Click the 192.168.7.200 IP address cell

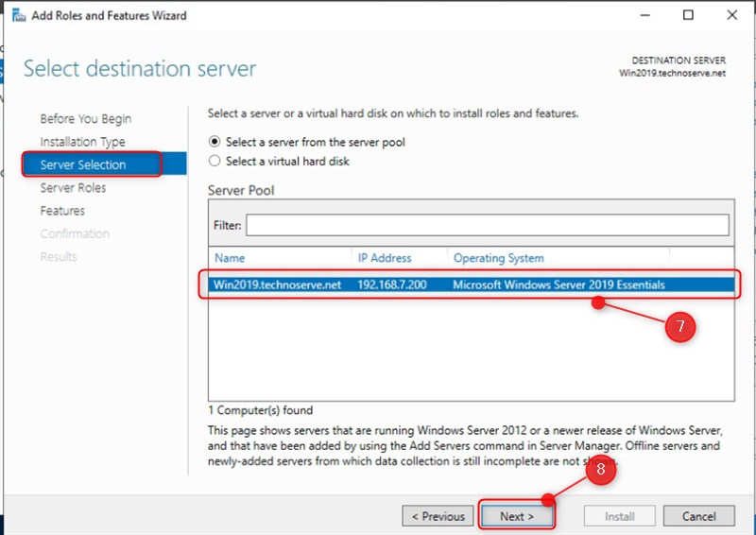click(390, 285)
